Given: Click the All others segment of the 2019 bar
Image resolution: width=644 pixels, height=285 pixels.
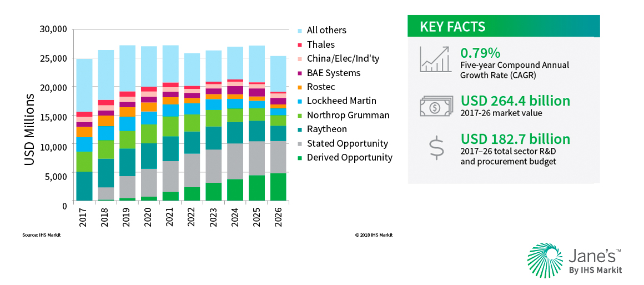Looking at the screenshot, I should coord(127,68).
